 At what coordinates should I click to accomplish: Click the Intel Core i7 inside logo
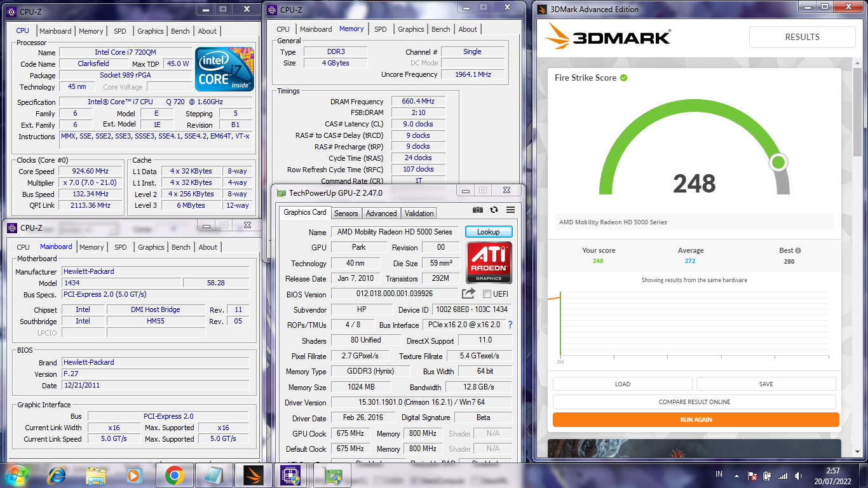click(224, 69)
